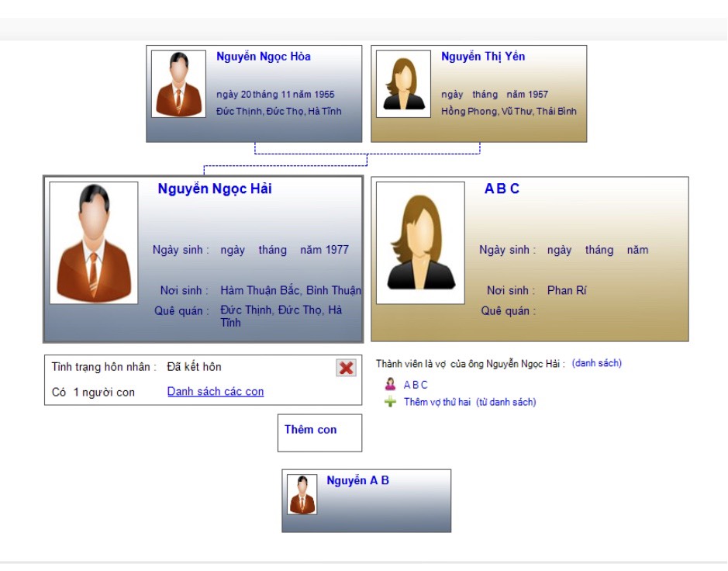Viewport: 728px width, 571px height.
Task: Click the A B C name heading in the wife card
Action: click(x=502, y=189)
